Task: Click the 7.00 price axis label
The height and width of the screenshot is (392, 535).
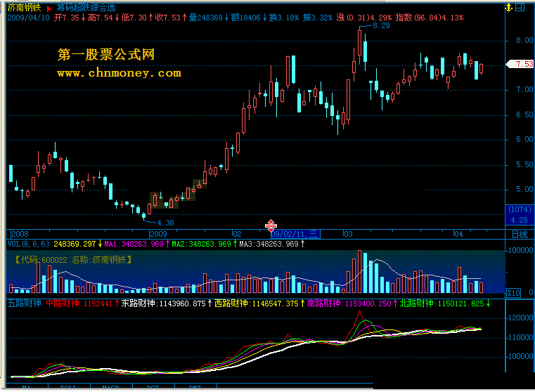Action: [524, 90]
